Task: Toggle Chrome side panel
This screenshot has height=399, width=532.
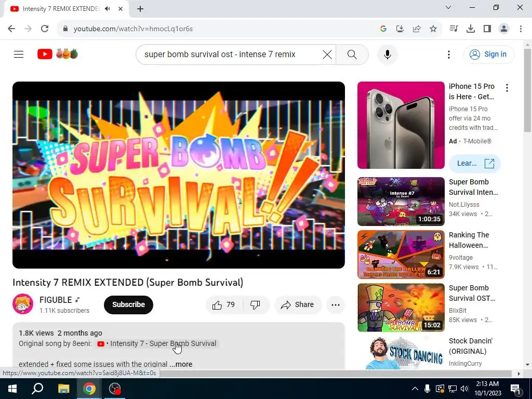Action: (487, 29)
